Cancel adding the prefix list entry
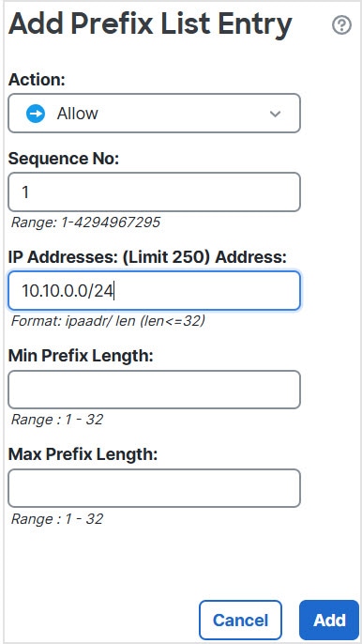 coord(240,621)
